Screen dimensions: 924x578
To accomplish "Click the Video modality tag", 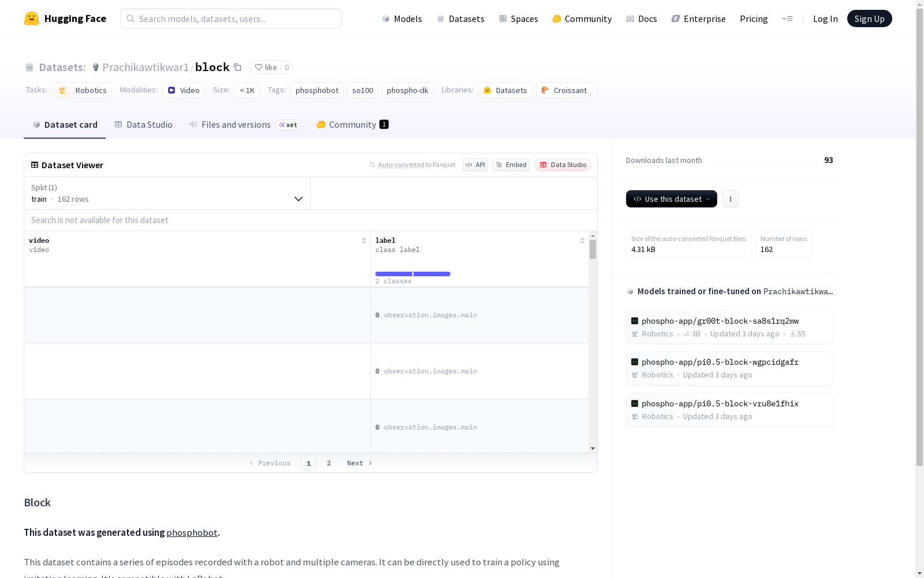I will tap(184, 90).
